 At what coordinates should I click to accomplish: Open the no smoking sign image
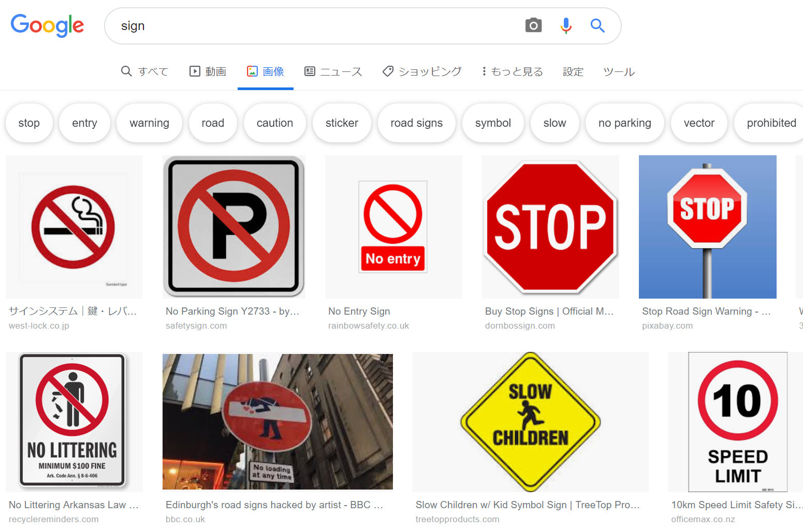pos(74,227)
